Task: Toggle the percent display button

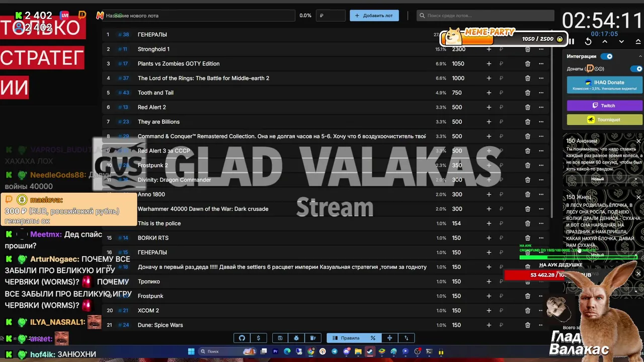Action: [x=373, y=338]
